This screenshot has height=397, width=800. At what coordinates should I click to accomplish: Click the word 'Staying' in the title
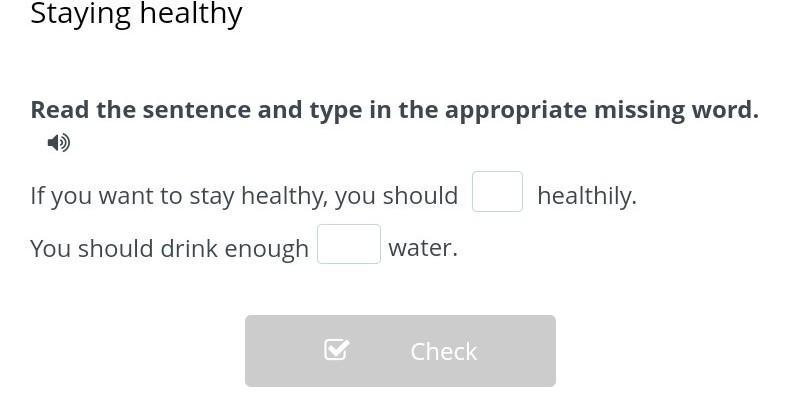(81, 15)
